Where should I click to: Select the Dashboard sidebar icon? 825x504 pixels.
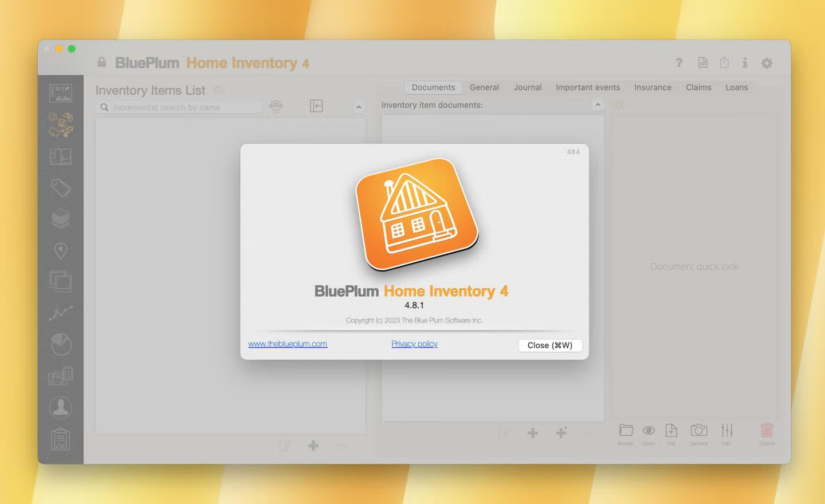click(x=61, y=93)
